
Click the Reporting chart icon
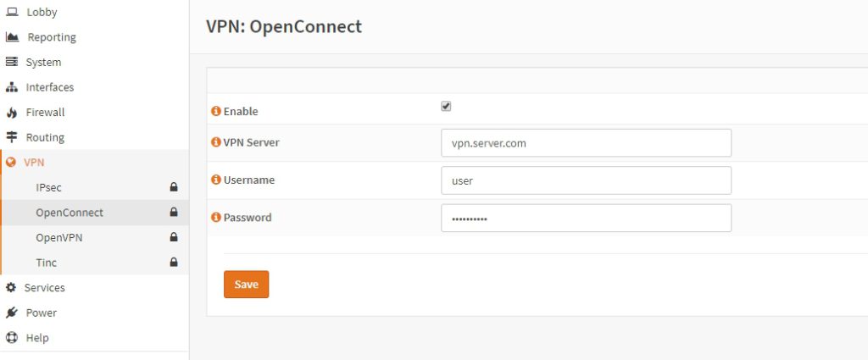[x=12, y=37]
